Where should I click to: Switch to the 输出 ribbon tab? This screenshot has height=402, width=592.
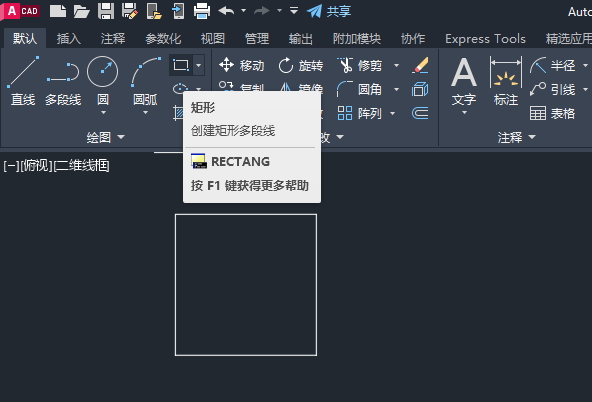pyautogui.click(x=301, y=39)
